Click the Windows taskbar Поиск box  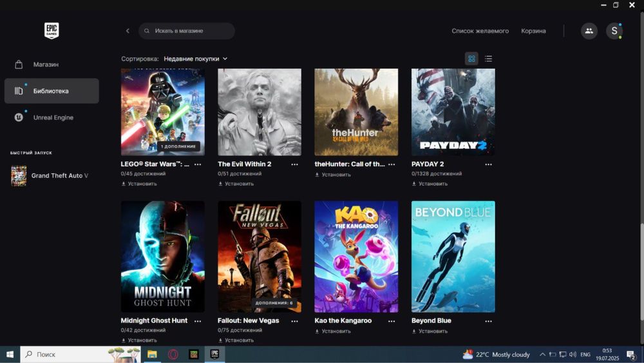point(80,355)
